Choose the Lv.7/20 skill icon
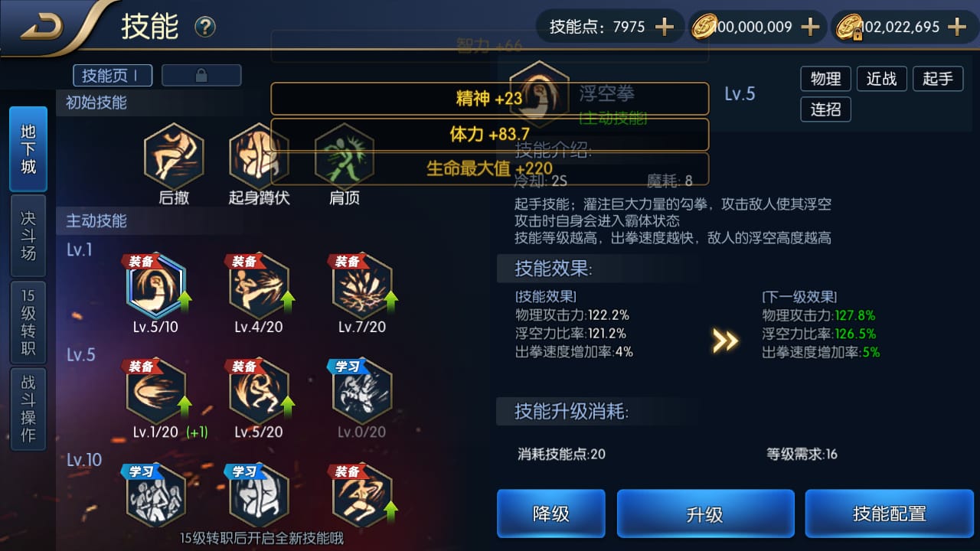This screenshot has height=551, width=980. tap(362, 286)
